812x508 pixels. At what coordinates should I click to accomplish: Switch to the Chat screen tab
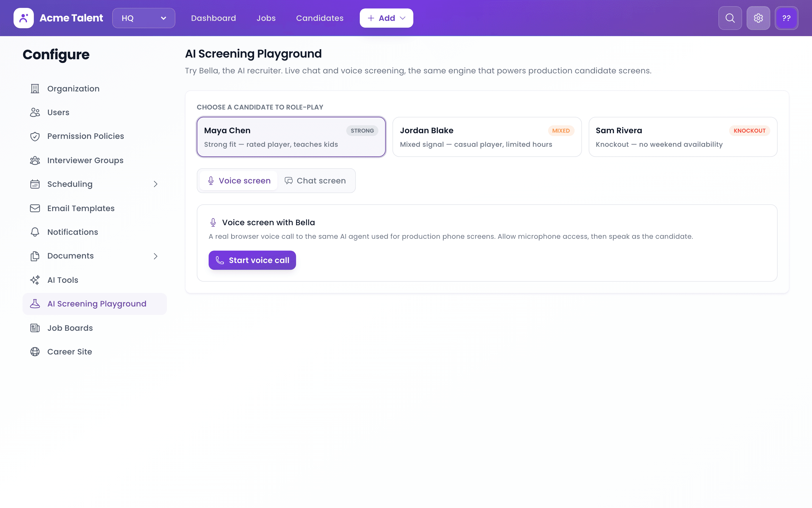point(315,181)
